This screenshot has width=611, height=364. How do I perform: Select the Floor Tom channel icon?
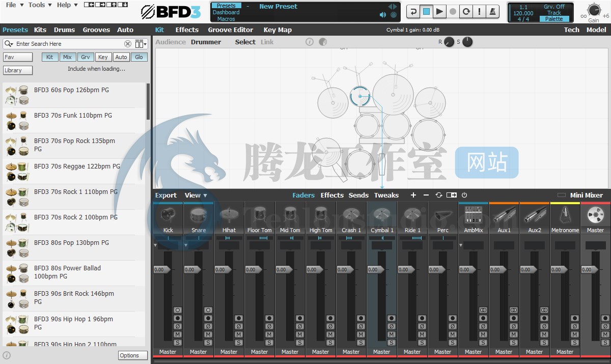point(260,215)
